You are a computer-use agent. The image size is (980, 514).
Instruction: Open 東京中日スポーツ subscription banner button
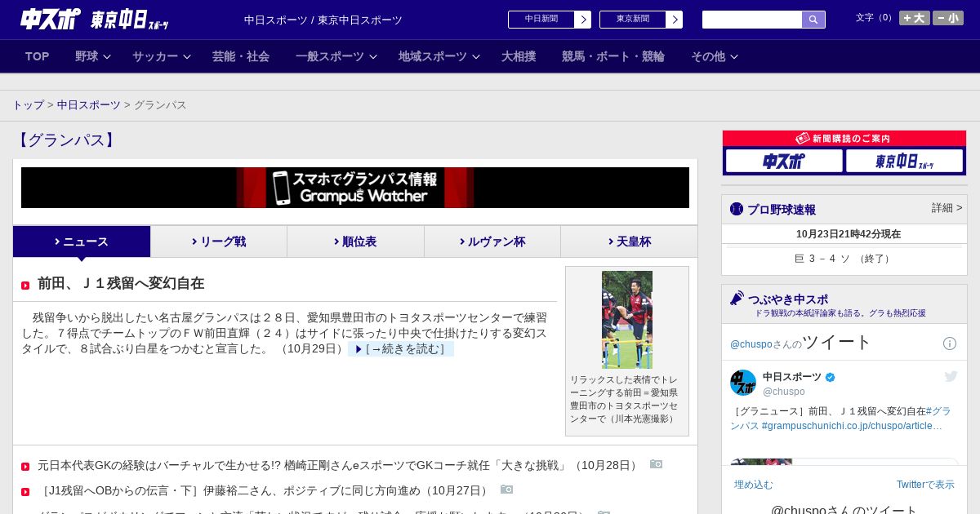pos(905,161)
